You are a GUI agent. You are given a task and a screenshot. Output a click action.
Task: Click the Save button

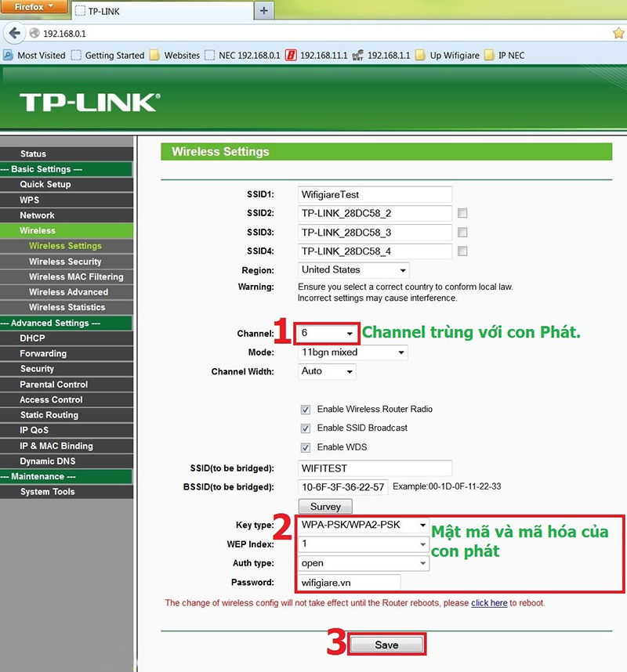tap(386, 645)
